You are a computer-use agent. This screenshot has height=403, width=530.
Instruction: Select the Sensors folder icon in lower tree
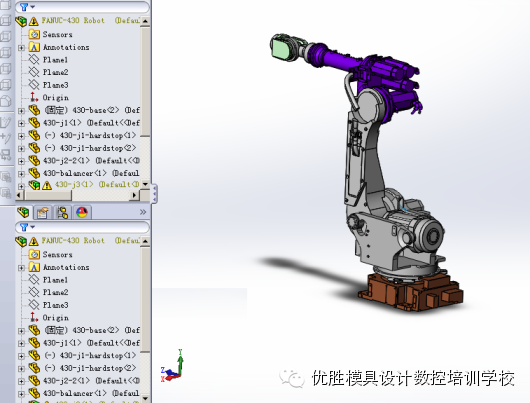(x=34, y=254)
